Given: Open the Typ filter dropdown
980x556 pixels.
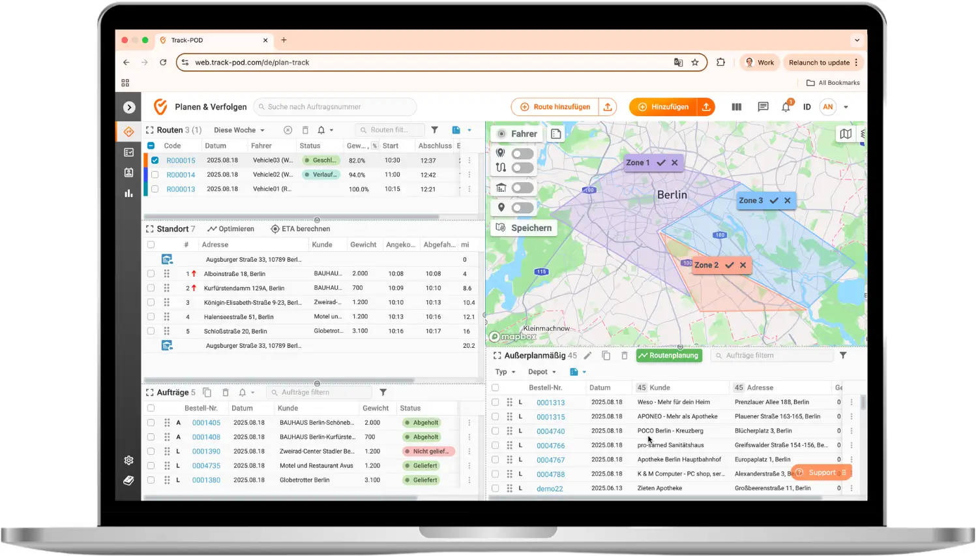Looking at the screenshot, I should pos(505,372).
